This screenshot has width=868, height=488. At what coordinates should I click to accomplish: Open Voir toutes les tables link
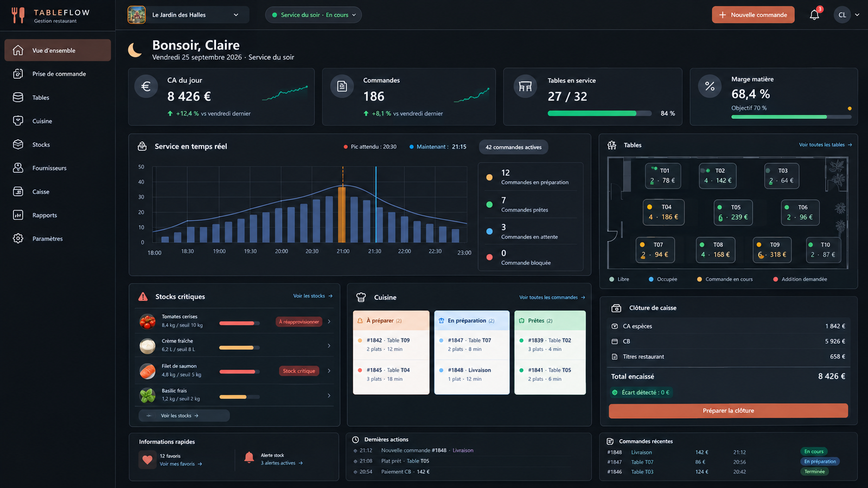coord(825,145)
